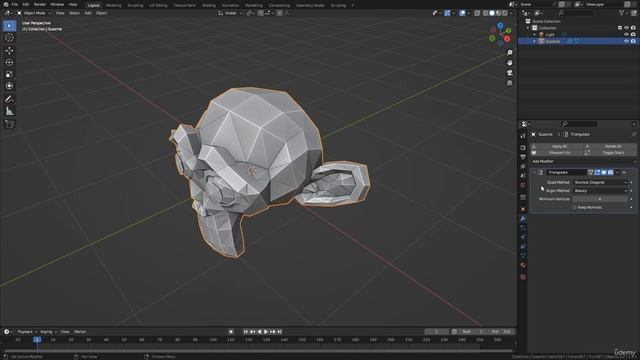Screen dimensions: 640x360
Task: Expand the Light outliner row
Action: [x=534, y=35]
